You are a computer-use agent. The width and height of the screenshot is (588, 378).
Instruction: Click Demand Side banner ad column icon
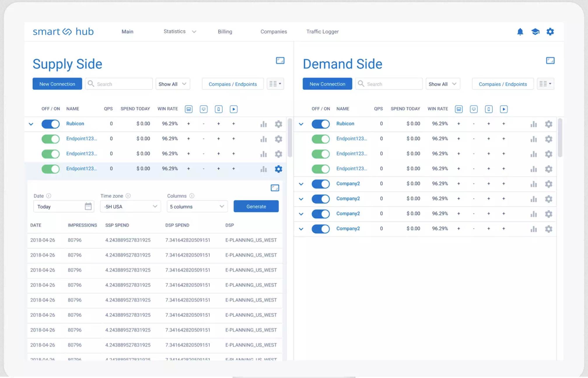pos(459,109)
